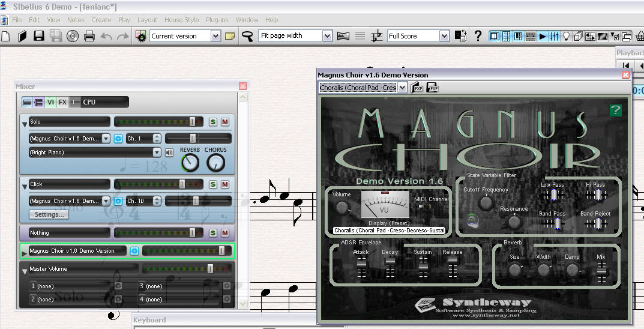Open the House Style menu
Screen dimensions: 644x329
181,20
